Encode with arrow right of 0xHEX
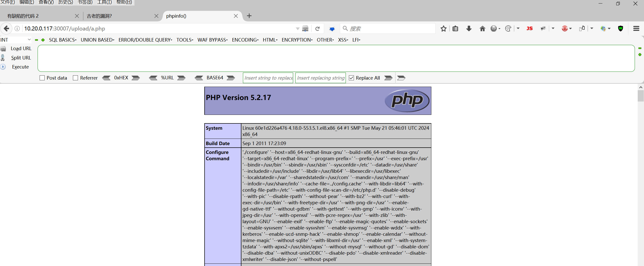Image resolution: width=644 pixels, height=266 pixels. click(x=136, y=78)
